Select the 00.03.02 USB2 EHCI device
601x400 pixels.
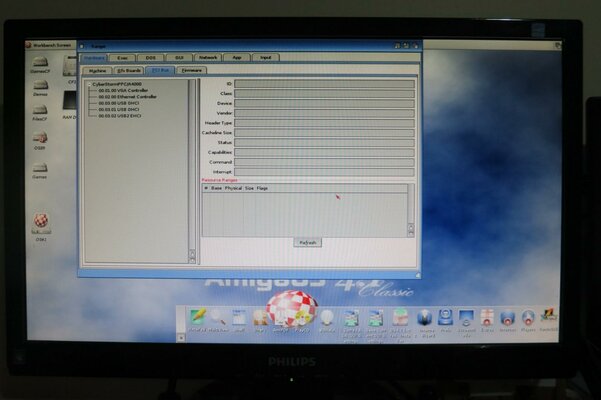pyautogui.click(x=119, y=114)
